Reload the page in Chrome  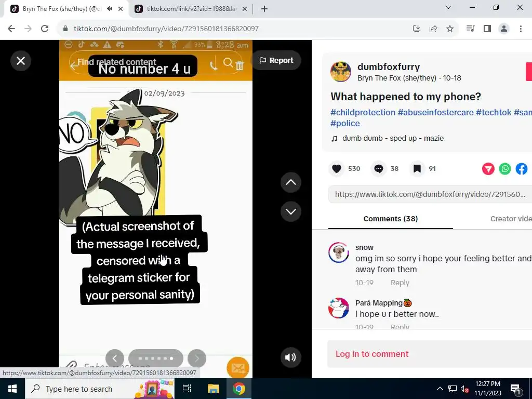pos(45,29)
